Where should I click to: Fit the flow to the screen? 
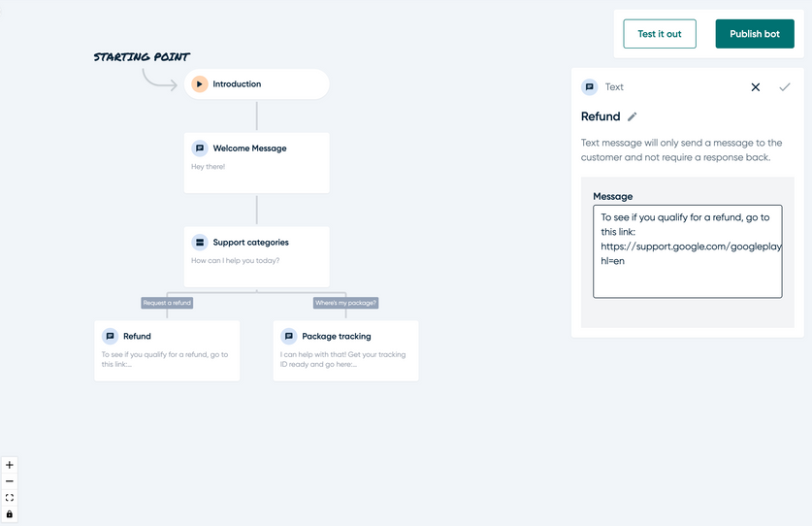(x=10, y=498)
